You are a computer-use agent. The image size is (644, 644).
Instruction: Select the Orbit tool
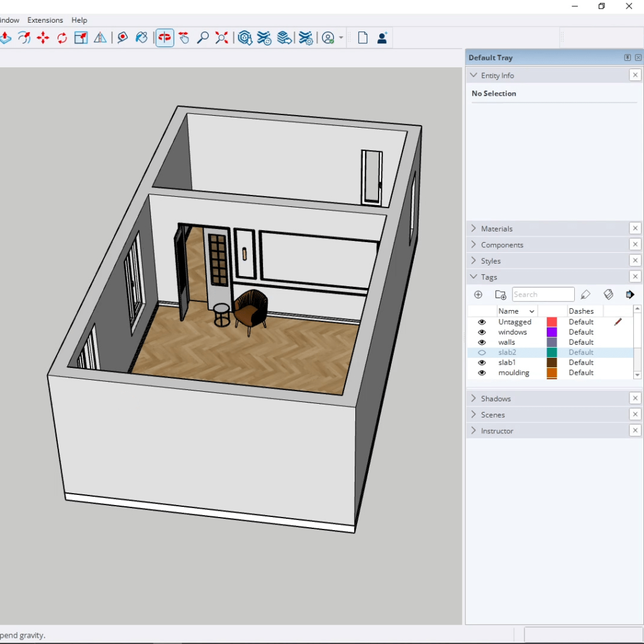(x=165, y=38)
